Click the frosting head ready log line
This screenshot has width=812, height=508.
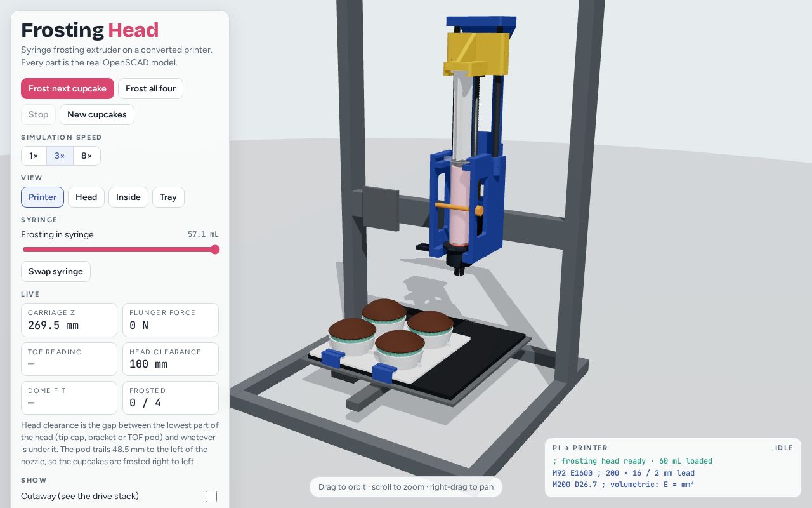click(x=632, y=461)
